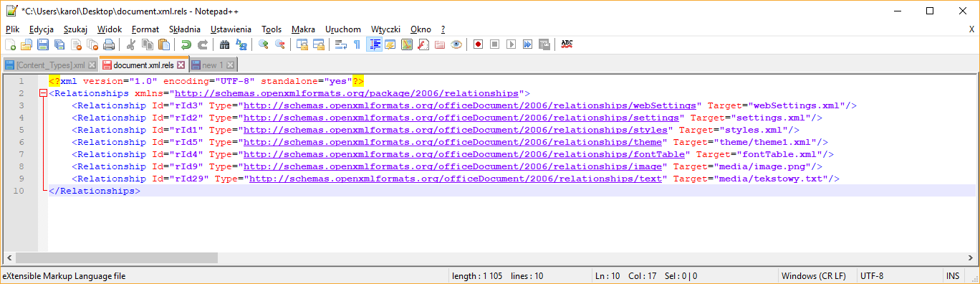The image size is (980, 284).
Task: Open the Ustawienia menu
Action: point(231,29)
